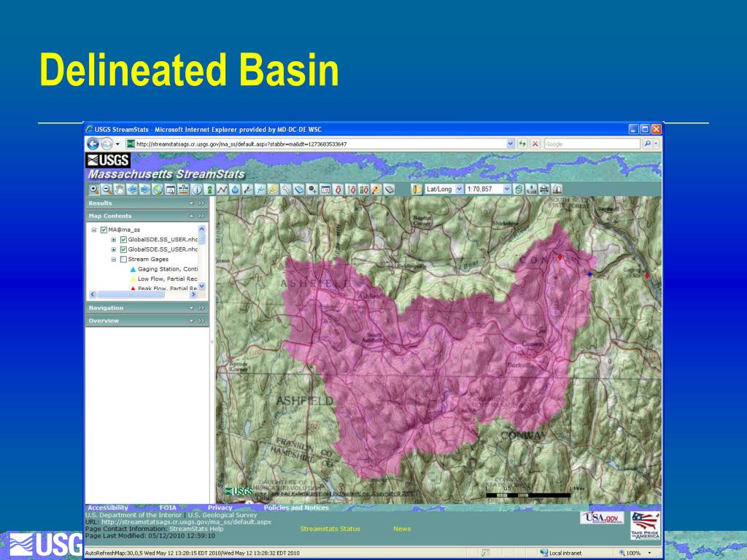Click Map Contents scroll-right arrow
The image size is (747, 560).
click(x=193, y=295)
